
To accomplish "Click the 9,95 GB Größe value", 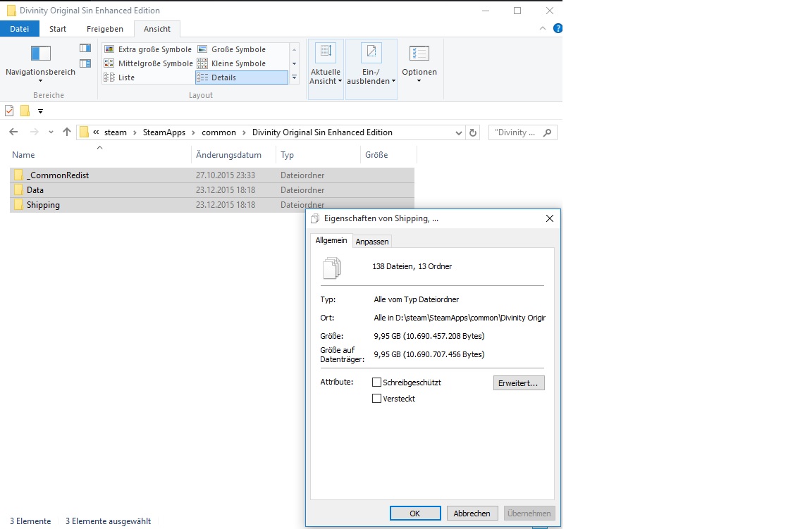I will (x=429, y=336).
